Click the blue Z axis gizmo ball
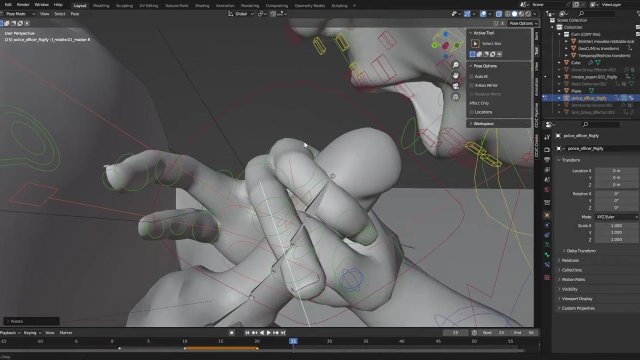640x360 pixels. (x=446, y=35)
